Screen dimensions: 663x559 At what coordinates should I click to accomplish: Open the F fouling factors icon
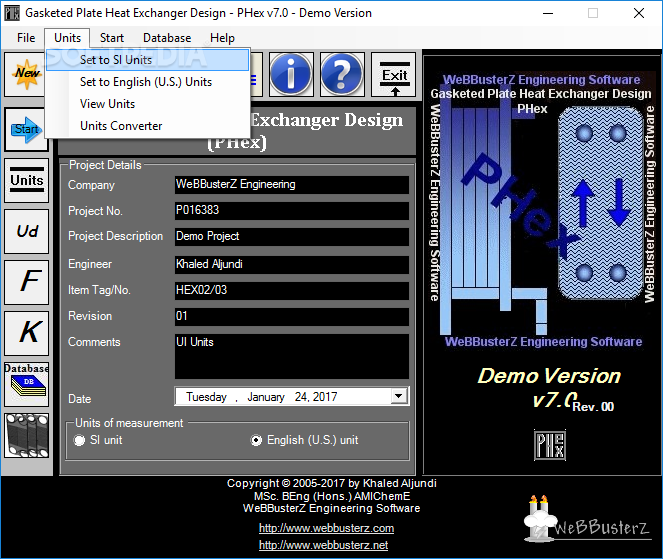pos(27,282)
